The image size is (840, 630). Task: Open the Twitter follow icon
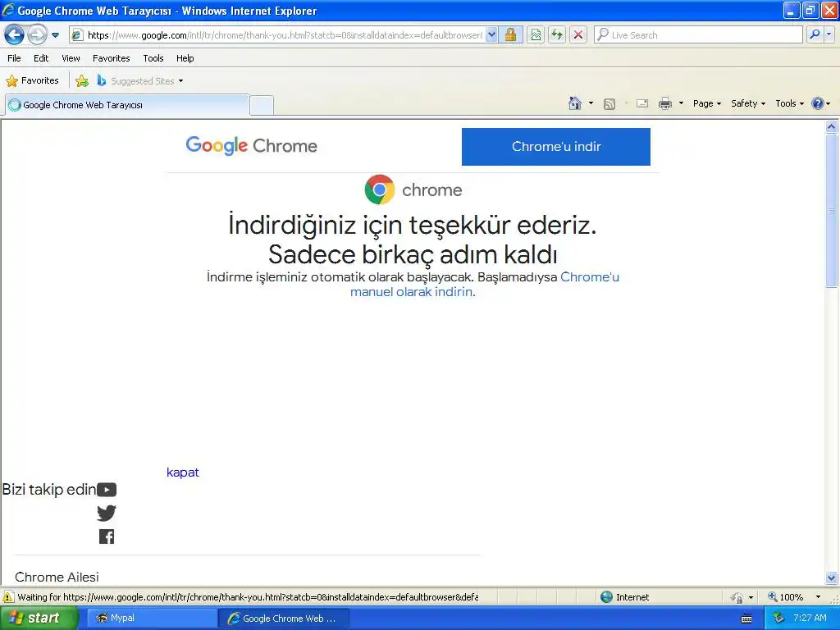click(x=107, y=514)
